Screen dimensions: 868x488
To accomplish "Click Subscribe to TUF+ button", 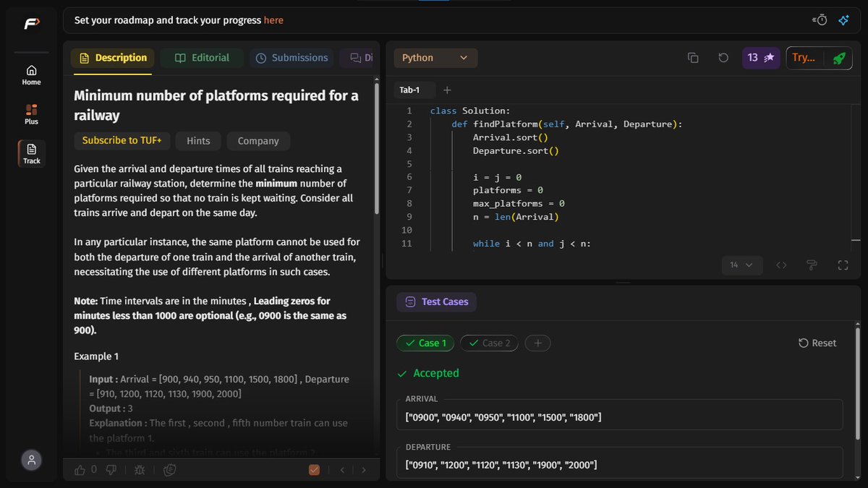I will point(122,141).
